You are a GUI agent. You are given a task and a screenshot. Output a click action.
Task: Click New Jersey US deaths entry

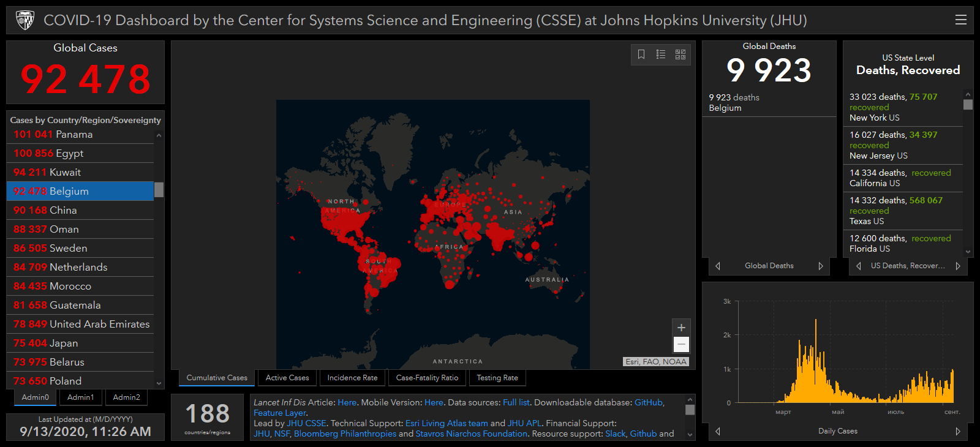[x=903, y=145]
